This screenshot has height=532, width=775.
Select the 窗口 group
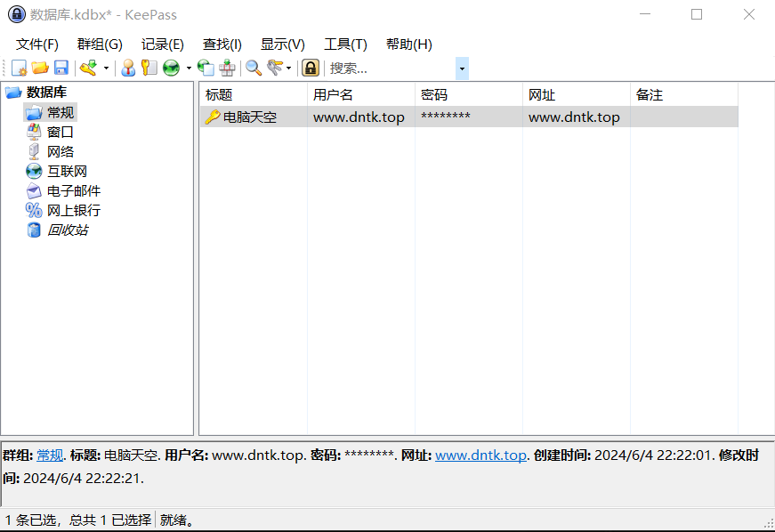tap(61, 132)
